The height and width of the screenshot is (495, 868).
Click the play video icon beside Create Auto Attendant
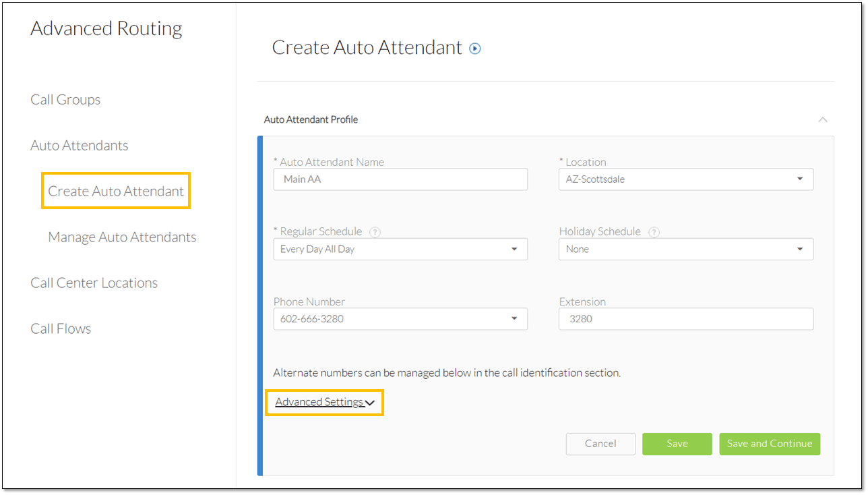(x=475, y=49)
